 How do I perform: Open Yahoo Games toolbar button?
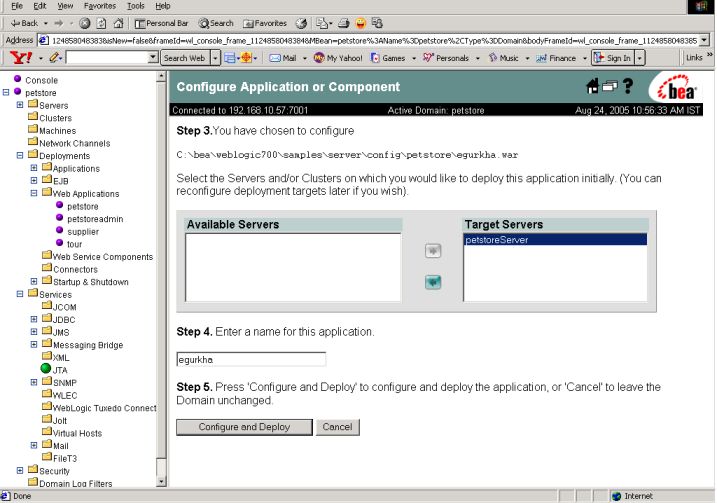(388, 58)
